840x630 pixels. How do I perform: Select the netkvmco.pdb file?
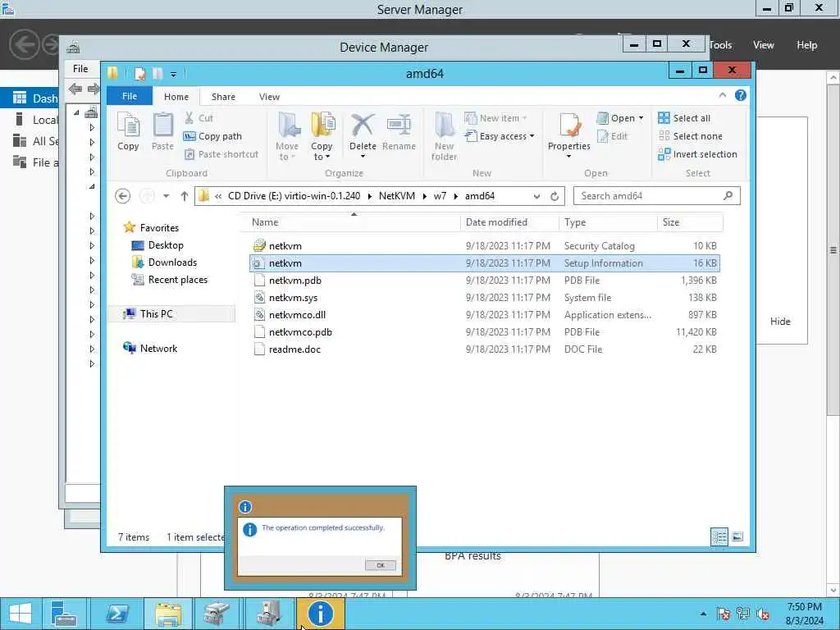pos(484,331)
